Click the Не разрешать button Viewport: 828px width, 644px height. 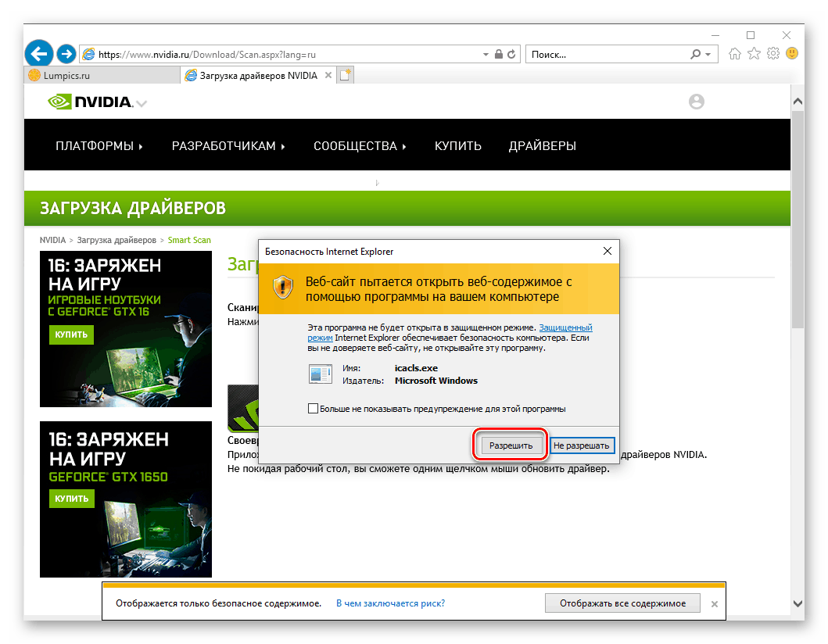pos(582,445)
